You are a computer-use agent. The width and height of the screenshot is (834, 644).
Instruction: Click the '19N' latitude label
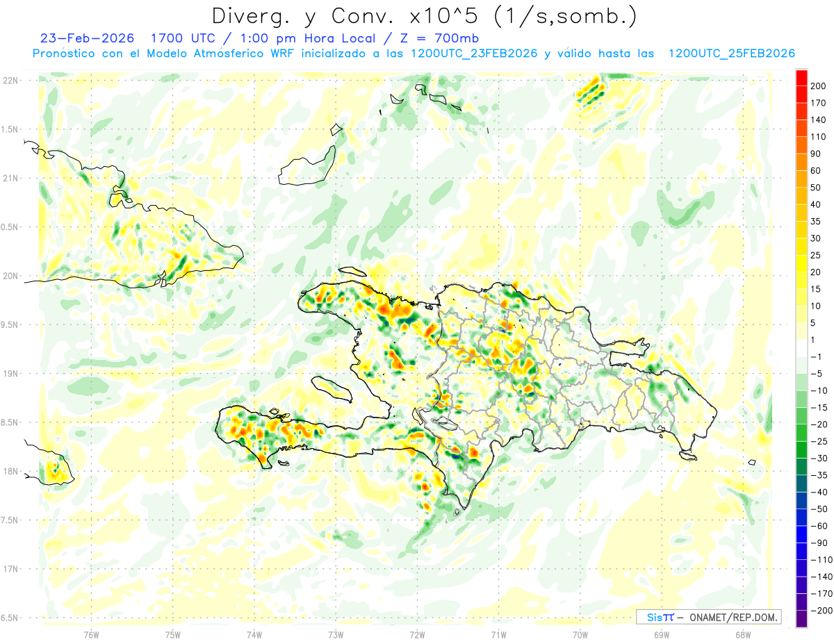[10, 373]
